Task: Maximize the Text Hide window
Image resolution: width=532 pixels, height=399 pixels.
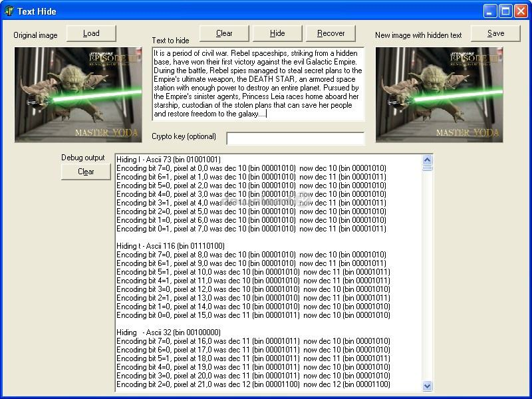Action: point(505,11)
